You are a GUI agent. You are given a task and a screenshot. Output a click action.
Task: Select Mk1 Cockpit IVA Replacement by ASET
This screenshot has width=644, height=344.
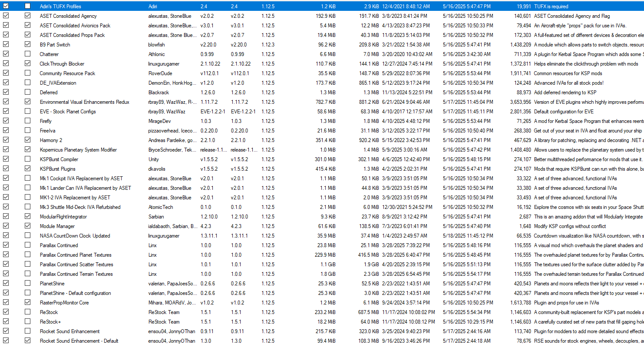(81, 179)
